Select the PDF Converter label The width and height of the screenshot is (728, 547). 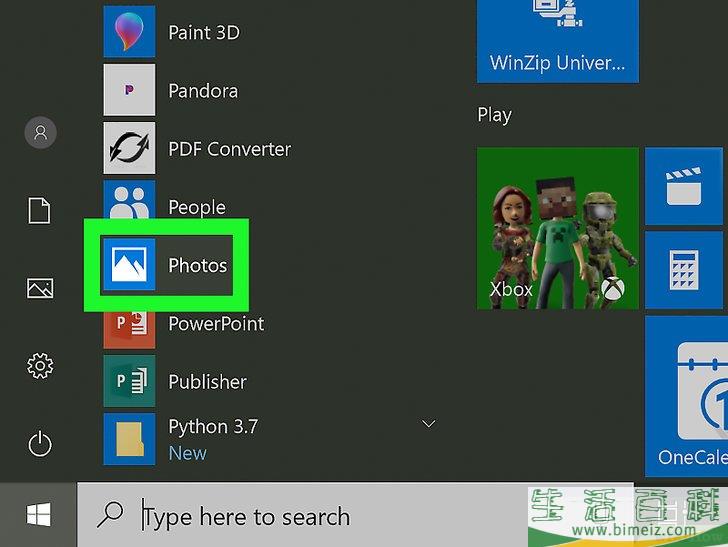pos(229,149)
